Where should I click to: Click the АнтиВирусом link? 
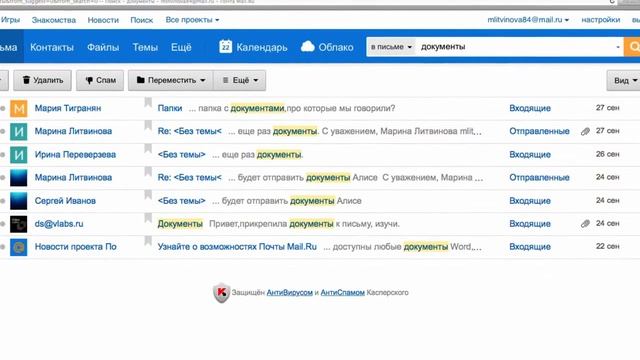pyautogui.click(x=289, y=293)
